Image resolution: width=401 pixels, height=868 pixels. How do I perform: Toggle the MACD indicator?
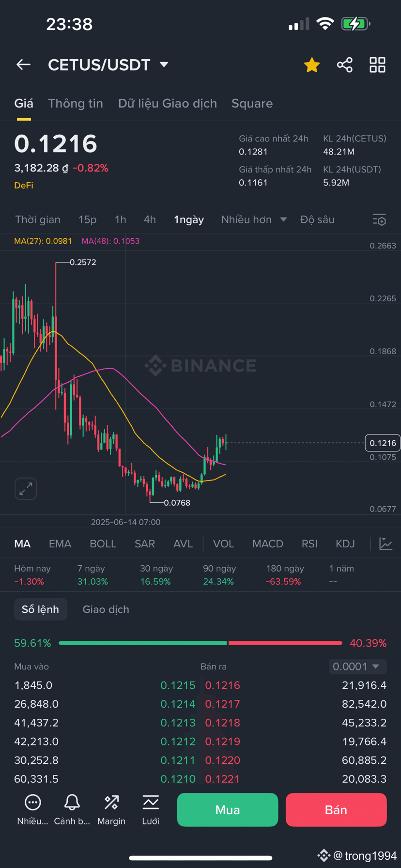tap(268, 544)
